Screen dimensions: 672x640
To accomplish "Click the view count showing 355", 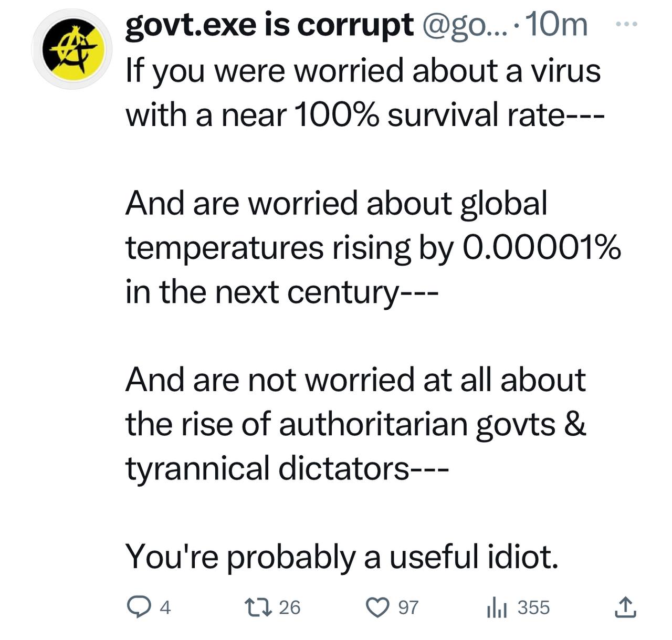I will pos(533,607).
